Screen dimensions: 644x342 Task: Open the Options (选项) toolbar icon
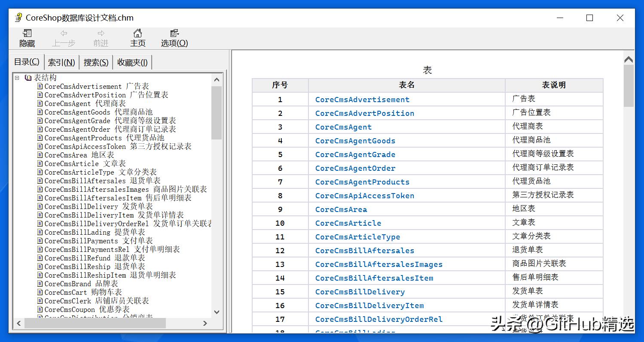click(174, 33)
